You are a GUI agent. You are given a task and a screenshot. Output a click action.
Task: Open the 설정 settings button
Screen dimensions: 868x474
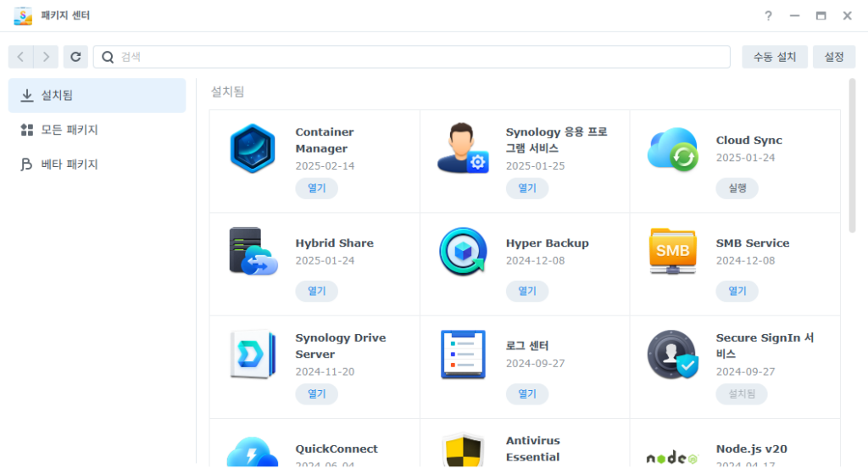coord(833,57)
